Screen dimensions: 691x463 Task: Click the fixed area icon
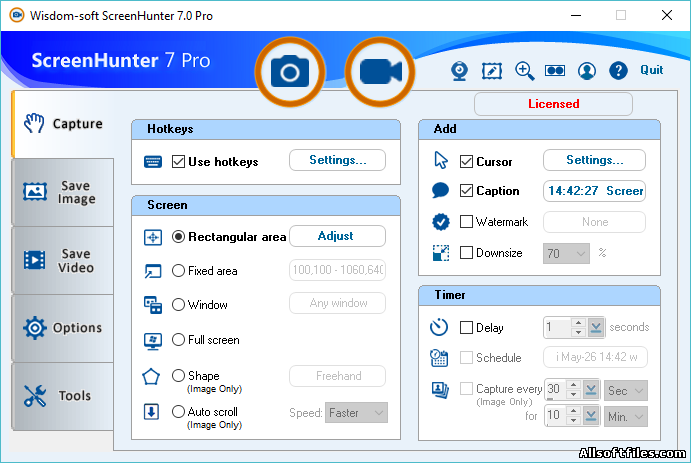point(153,271)
